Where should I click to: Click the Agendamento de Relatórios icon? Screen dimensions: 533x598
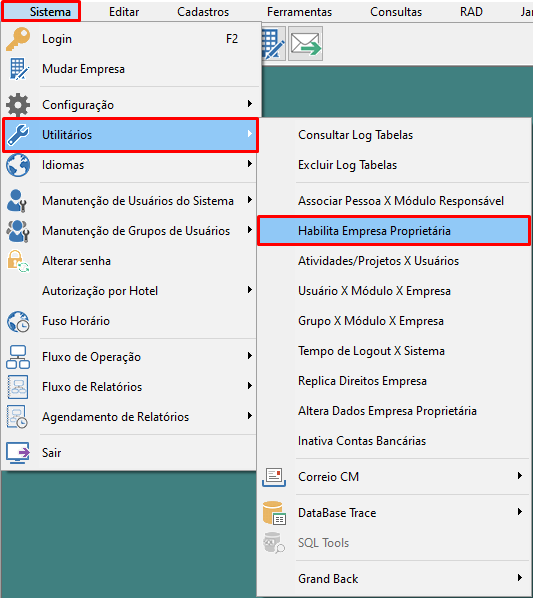[17, 417]
